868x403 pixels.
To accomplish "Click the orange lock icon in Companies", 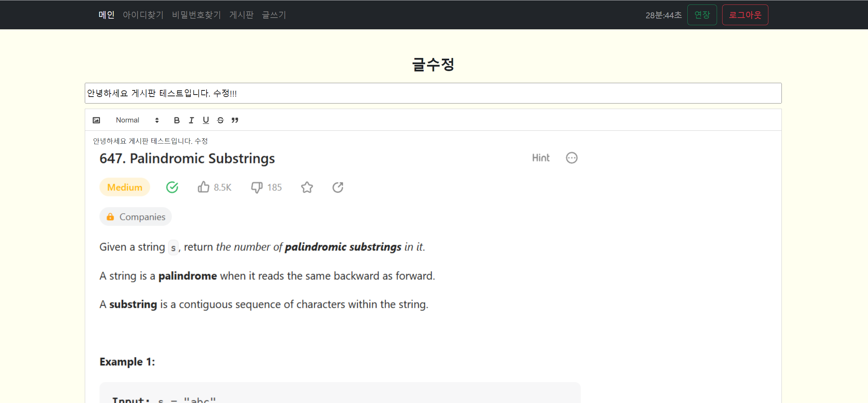I will pyautogui.click(x=110, y=217).
